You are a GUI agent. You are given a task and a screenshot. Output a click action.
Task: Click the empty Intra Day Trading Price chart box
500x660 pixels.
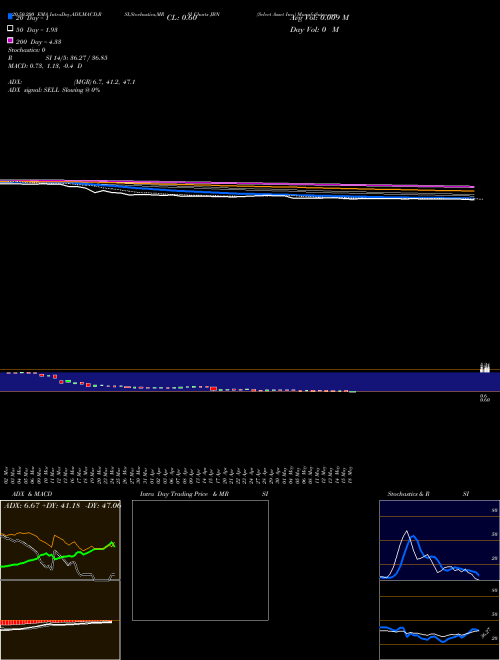coord(200,560)
